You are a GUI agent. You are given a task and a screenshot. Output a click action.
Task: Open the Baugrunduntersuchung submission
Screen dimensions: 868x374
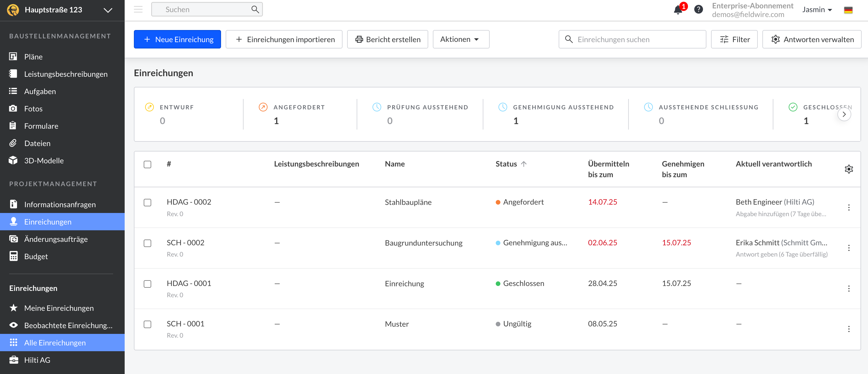click(424, 243)
